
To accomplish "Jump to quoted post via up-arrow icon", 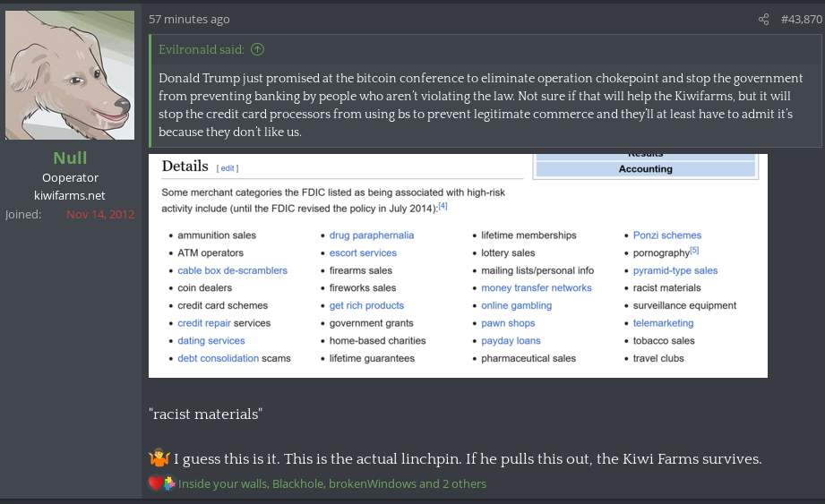I will point(257,49).
